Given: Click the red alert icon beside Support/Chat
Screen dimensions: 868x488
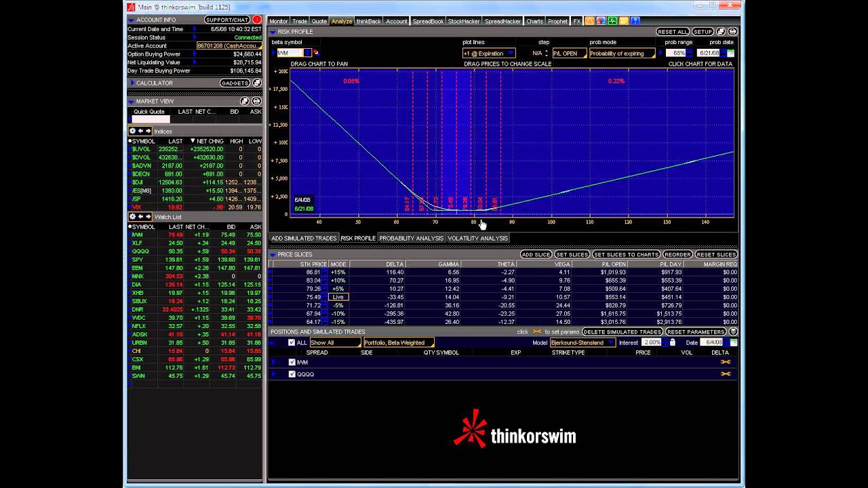Looking at the screenshot, I should click(x=257, y=20).
